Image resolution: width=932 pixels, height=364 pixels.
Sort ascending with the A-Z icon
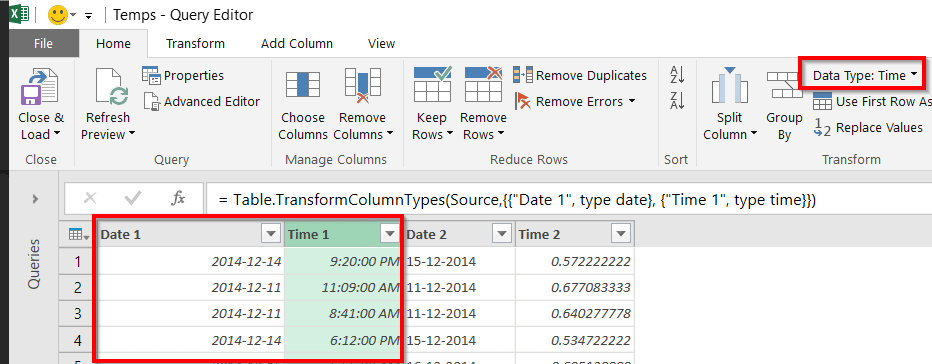pyautogui.click(x=677, y=75)
